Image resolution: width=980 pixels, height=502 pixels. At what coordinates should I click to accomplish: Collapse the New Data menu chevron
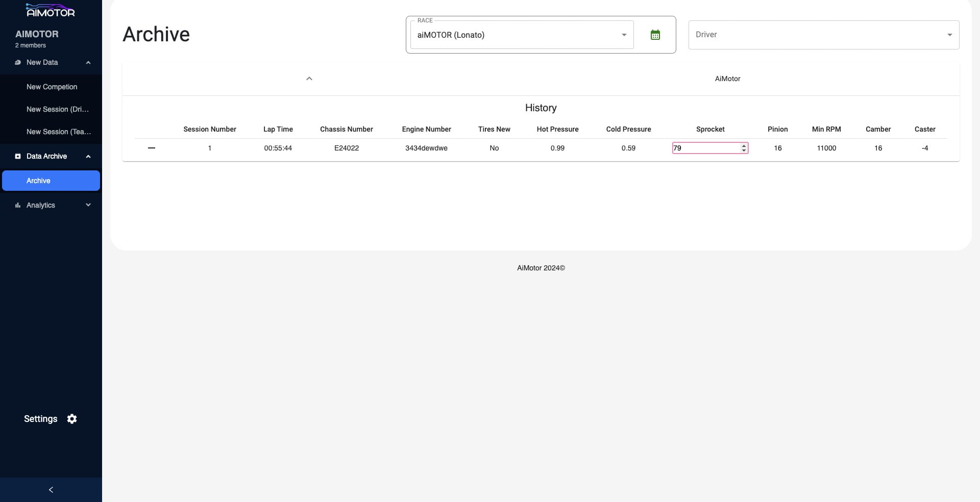[x=88, y=62]
